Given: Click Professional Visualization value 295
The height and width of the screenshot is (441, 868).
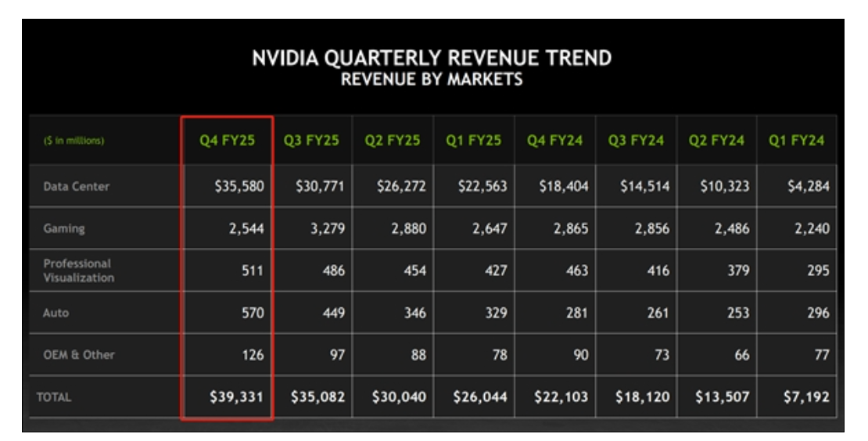Looking at the screenshot, I should (x=818, y=271).
